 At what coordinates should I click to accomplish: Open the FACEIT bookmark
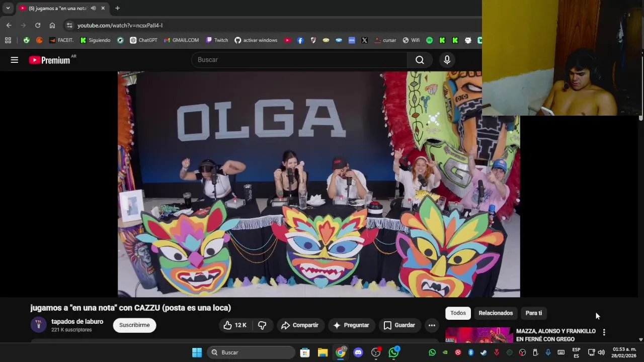pyautogui.click(x=61, y=40)
